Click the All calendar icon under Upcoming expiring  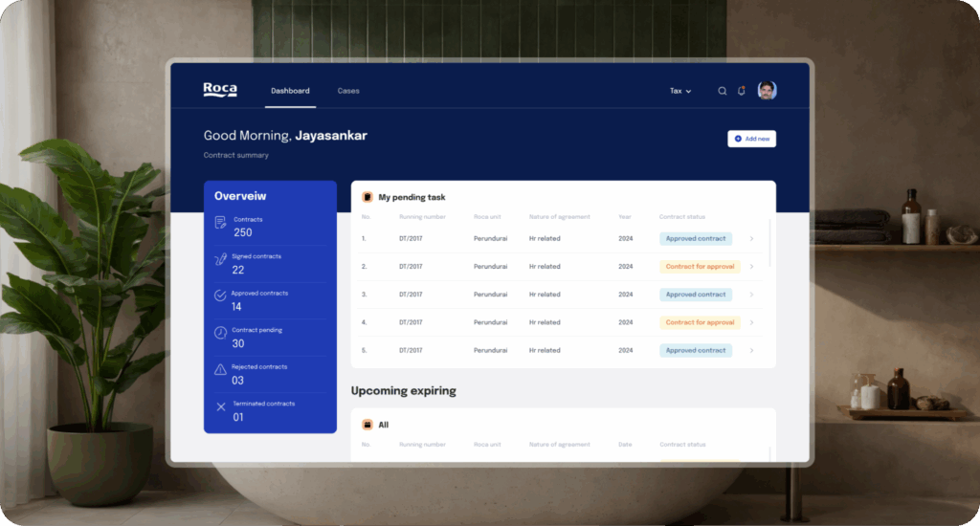tap(367, 425)
